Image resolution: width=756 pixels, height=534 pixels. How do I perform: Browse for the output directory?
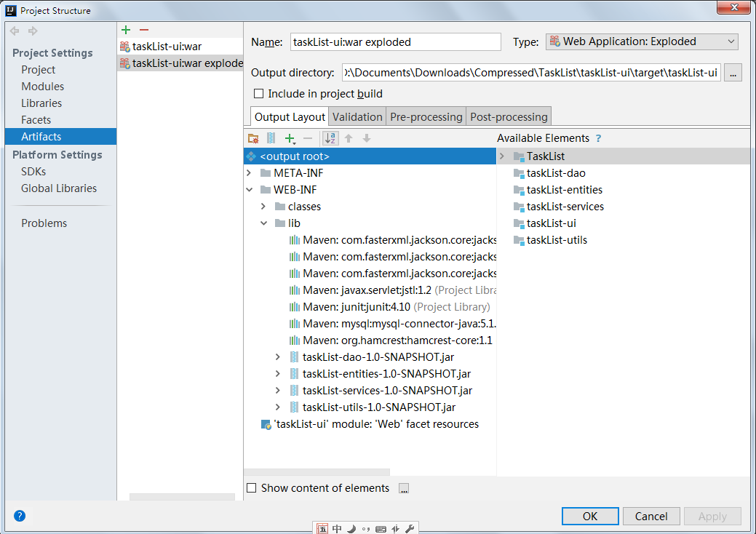733,73
